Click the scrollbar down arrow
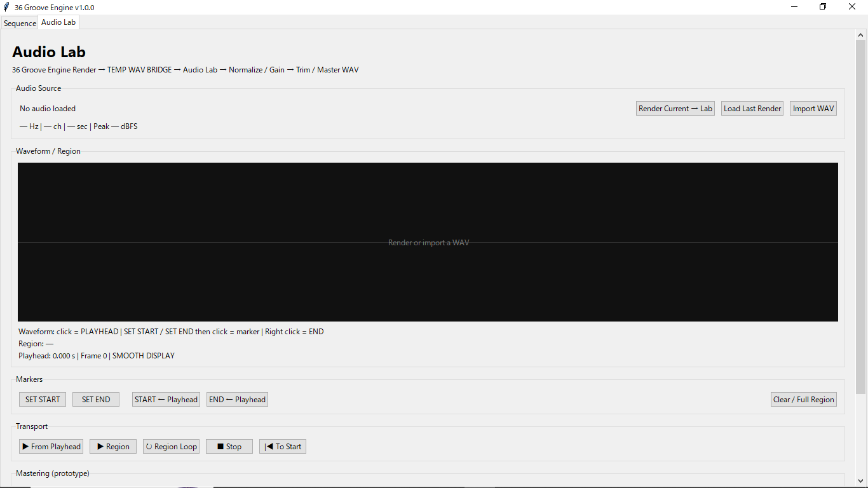The image size is (868, 488). tap(861, 481)
